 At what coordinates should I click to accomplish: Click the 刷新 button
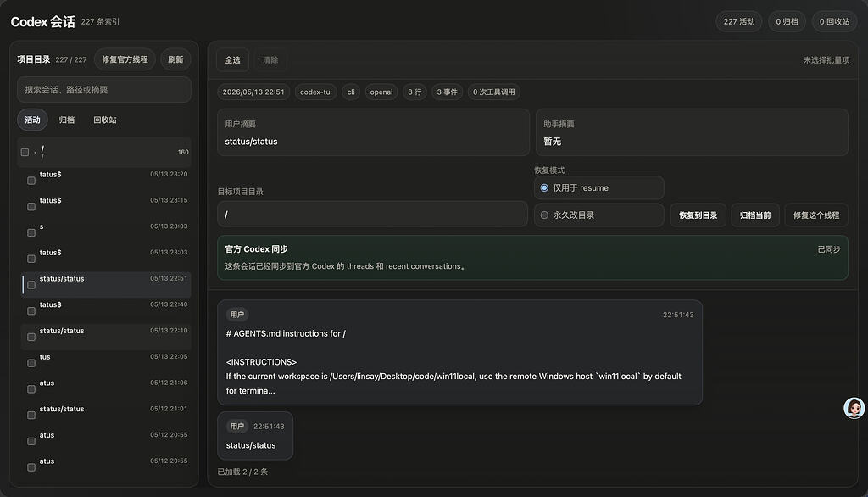[x=175, y=59]
